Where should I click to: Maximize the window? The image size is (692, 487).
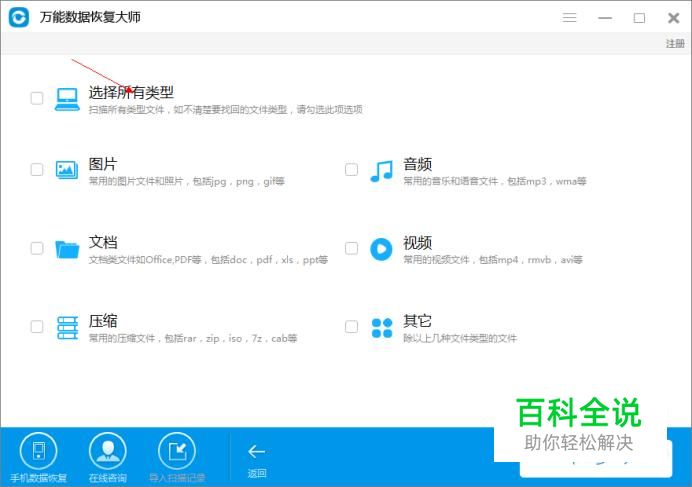pos(639,18)
